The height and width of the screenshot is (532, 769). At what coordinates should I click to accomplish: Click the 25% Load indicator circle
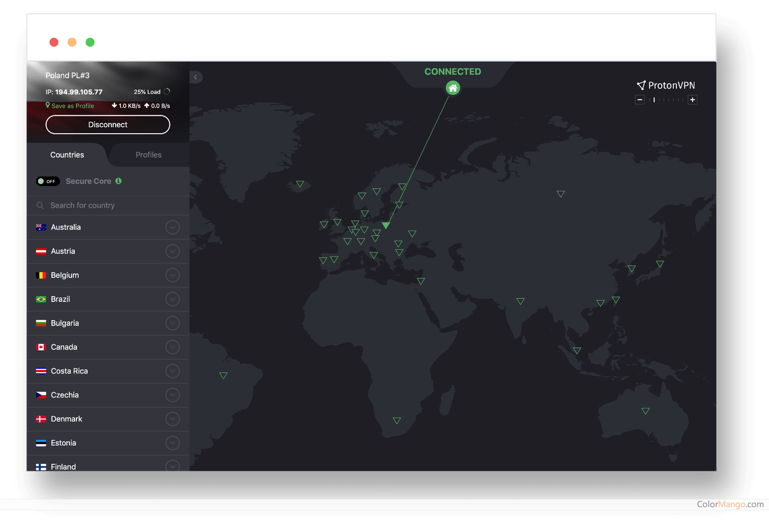point(166,92)
